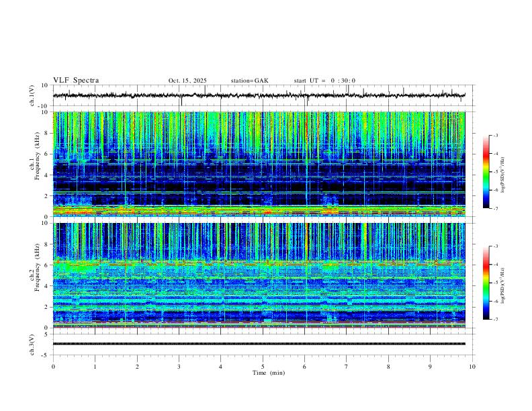Click the 'station=GAK' label
The height and width of the screenshot is (411, 532).
249,81
